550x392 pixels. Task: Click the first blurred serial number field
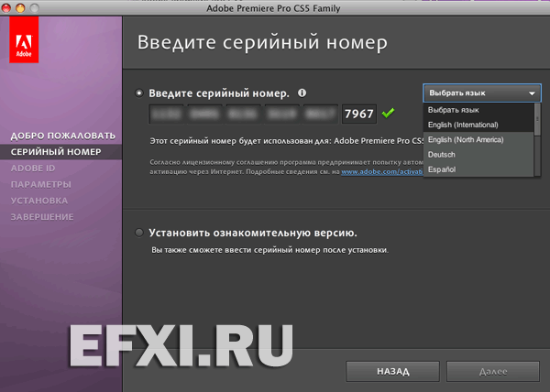[167, 114]
